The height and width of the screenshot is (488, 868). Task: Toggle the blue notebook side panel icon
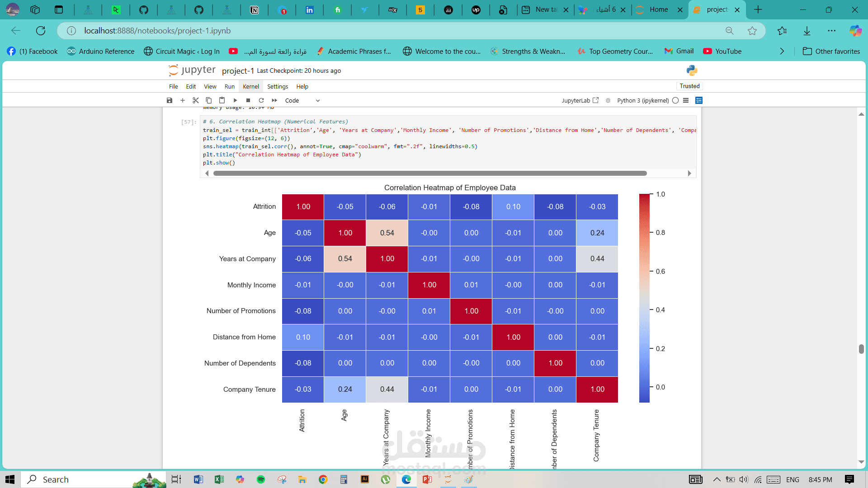(699, 100)
